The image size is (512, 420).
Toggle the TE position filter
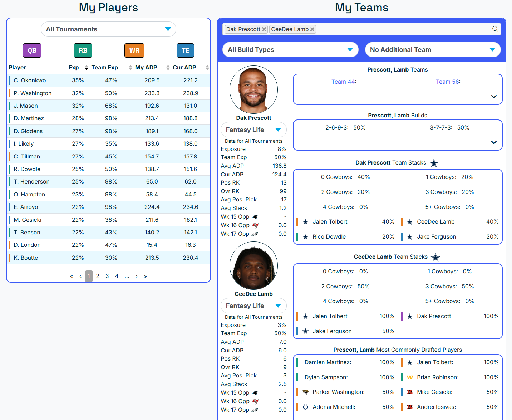click(x=185, y=50)
